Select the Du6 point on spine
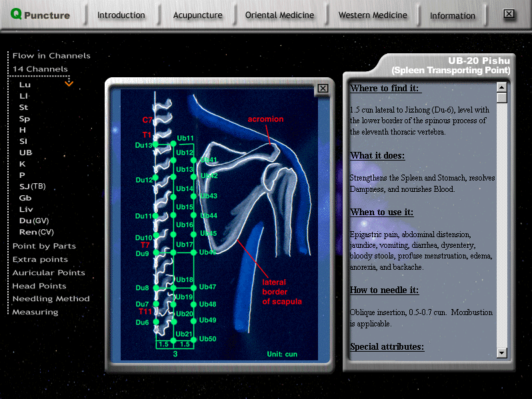532x399 pixels. [155, 322]
